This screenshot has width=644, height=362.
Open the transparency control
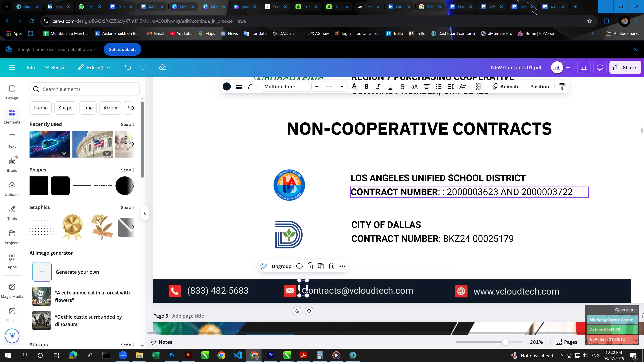click(x=478, y=87)
